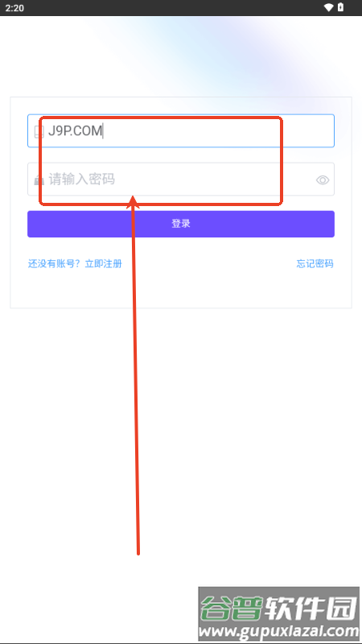Click the 谷普软件园 watermark logo
362x644 pixels.
click(x=278, y=609)
